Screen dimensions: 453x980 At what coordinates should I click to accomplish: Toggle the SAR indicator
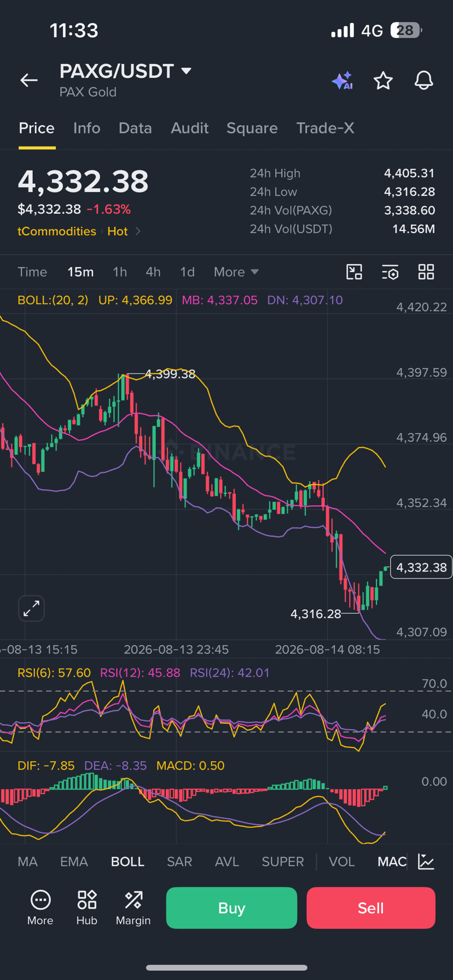[179, 861]
